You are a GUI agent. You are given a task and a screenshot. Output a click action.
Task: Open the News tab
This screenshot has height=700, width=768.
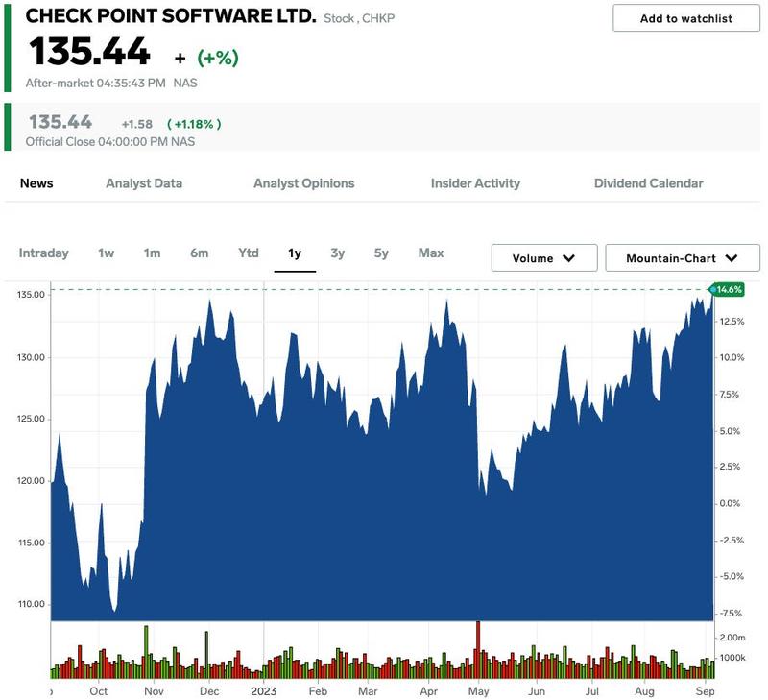pos(36,183)
